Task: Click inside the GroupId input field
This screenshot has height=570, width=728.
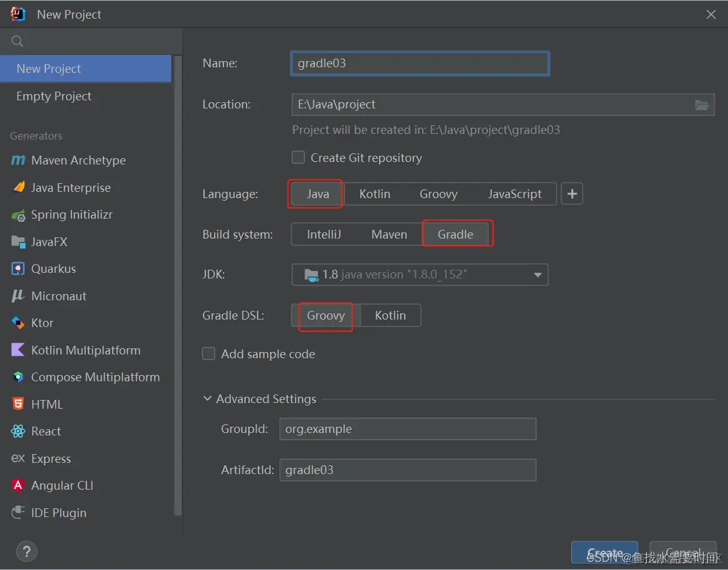Action: (408, 429)
